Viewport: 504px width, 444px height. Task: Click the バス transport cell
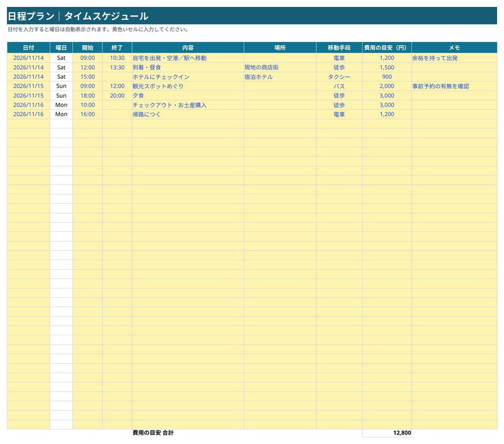[339, 86]
